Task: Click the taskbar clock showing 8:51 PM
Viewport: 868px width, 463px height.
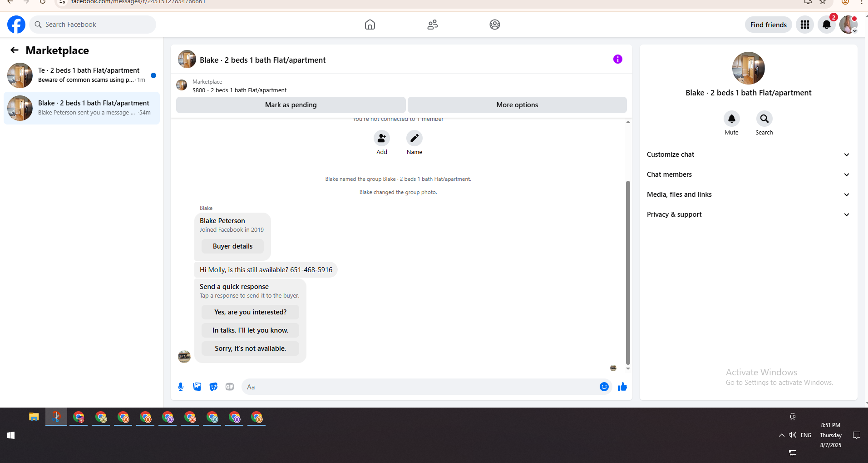Action: tap(831, 435)
